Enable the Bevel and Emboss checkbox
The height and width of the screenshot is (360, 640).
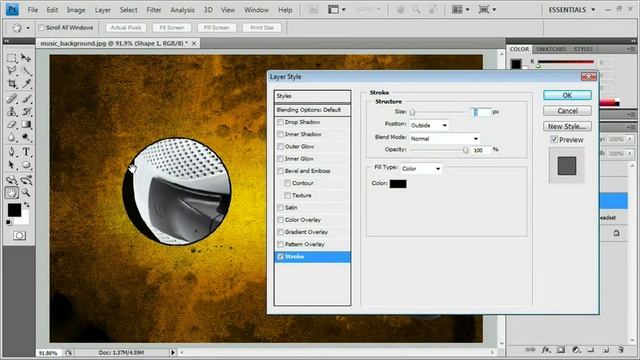point(280,171)
